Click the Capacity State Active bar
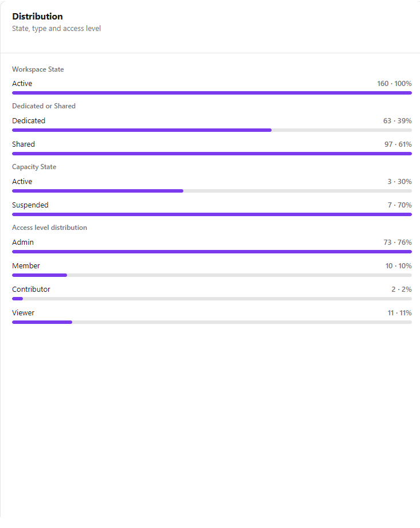Screen dimensions: 420x528 point(212,191)
